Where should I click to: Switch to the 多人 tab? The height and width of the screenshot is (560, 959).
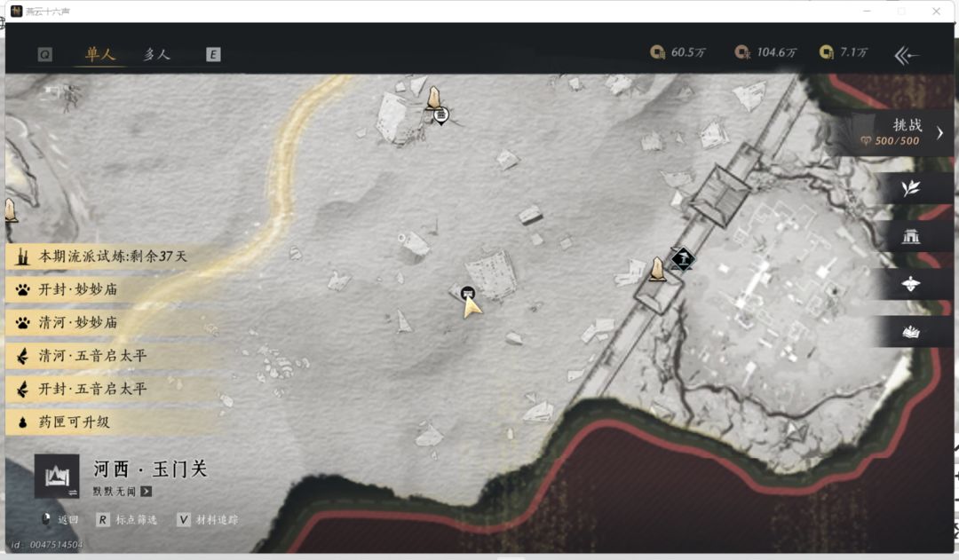tap(156, 54)
